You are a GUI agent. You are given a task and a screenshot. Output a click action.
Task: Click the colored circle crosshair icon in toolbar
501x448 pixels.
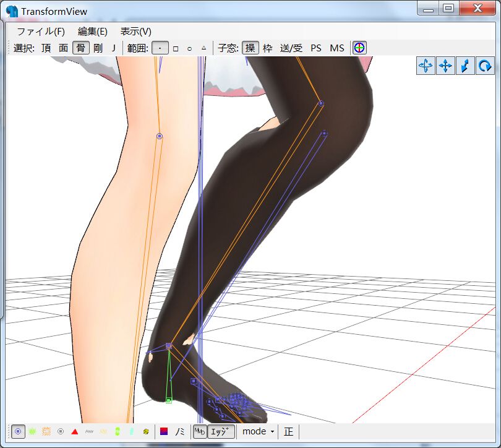tap(359, 48)
